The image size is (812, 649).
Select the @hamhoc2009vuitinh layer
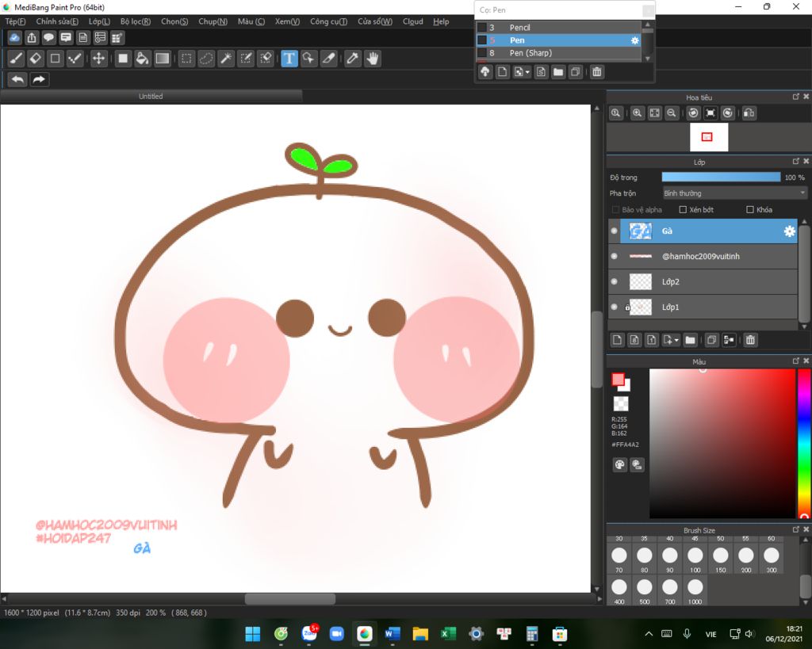pos(703,256)
